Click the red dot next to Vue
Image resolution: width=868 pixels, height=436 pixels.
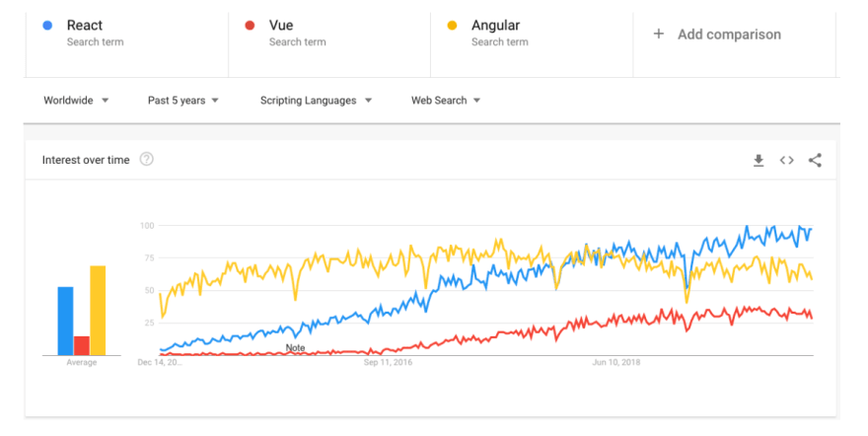point(250,26)
